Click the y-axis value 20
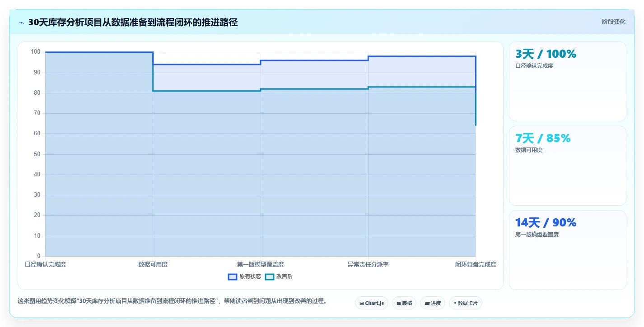 point(37,215)
